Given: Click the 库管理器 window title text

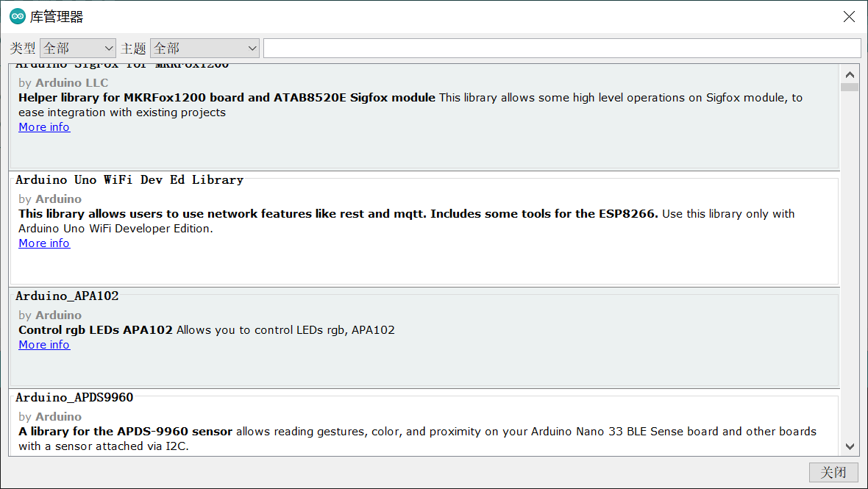Looking at the screenshot, I should click(57, 17).
